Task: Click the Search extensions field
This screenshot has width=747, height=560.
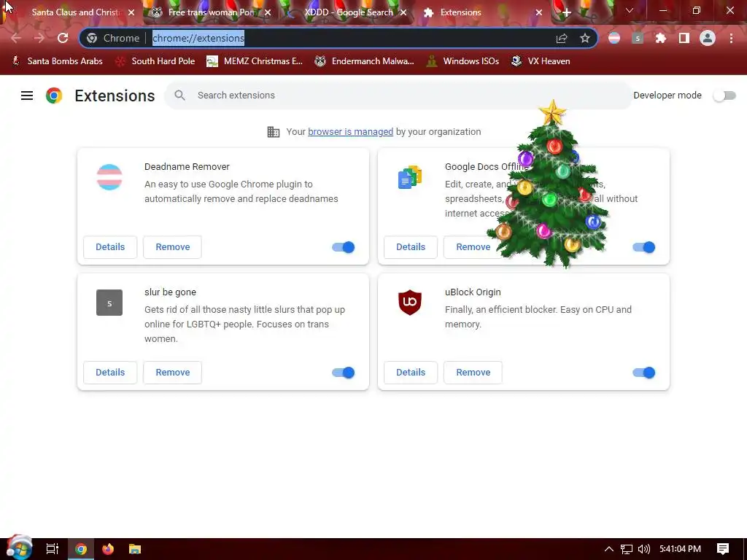Action: pyautogui.click(x=398, y=96)
